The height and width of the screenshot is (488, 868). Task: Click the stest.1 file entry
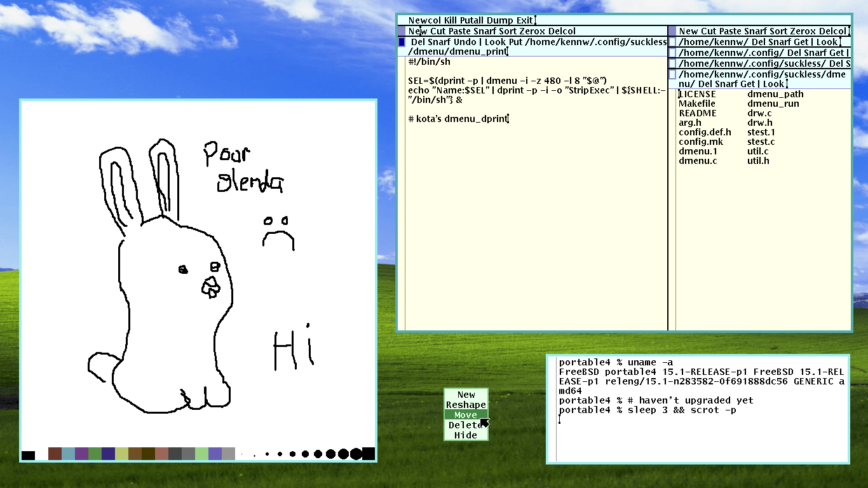click(761, 132)
